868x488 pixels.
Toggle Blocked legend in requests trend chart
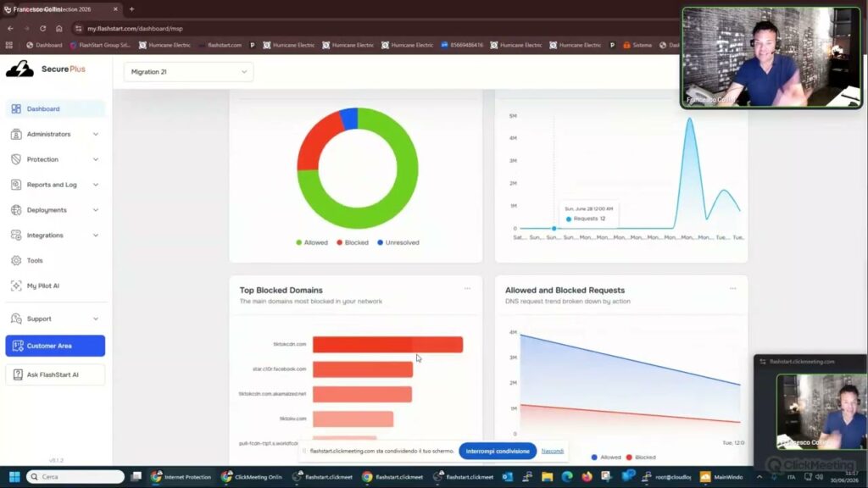(641, 457)
